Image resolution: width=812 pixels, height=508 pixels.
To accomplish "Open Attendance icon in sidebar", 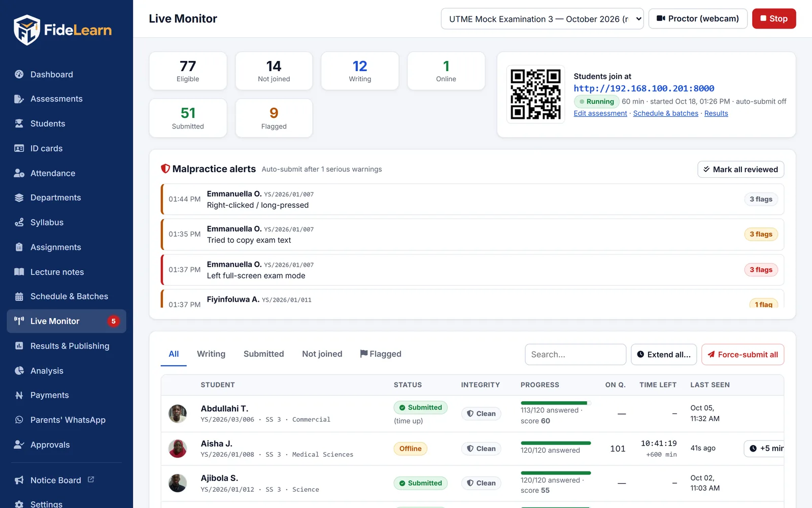I will click(x=19, y=173).
